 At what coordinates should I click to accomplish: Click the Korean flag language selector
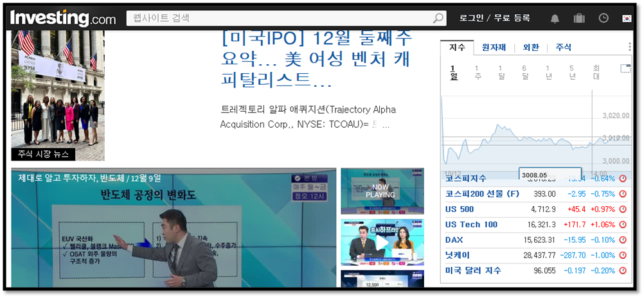627,19
